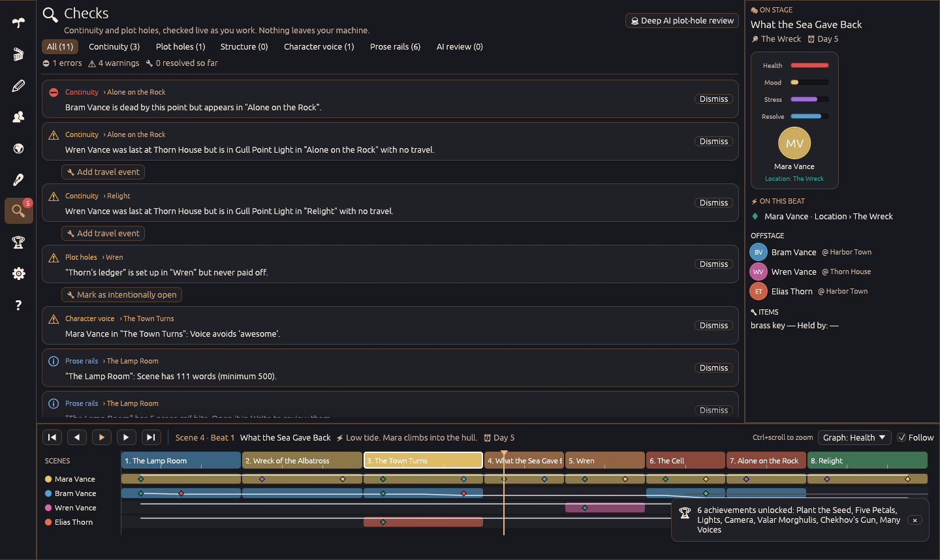Select scene 8. Relight in timeline
This screenshot has width=940, height=560.
868,460
